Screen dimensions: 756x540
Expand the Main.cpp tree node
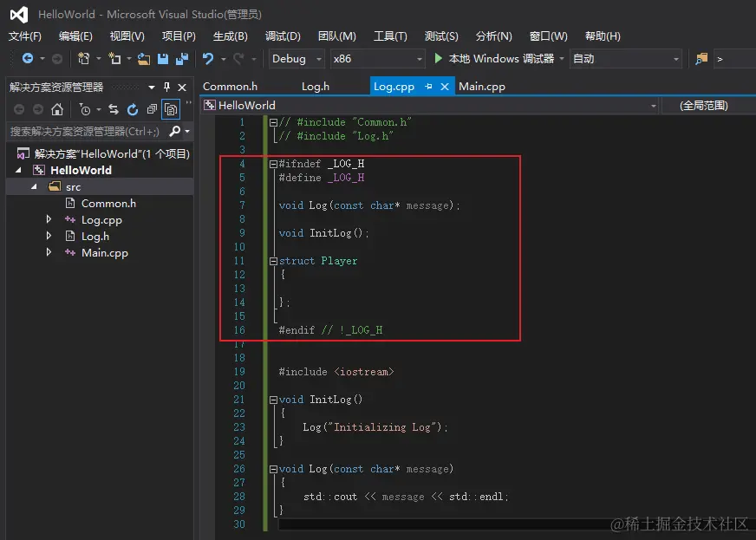point(49,252)
